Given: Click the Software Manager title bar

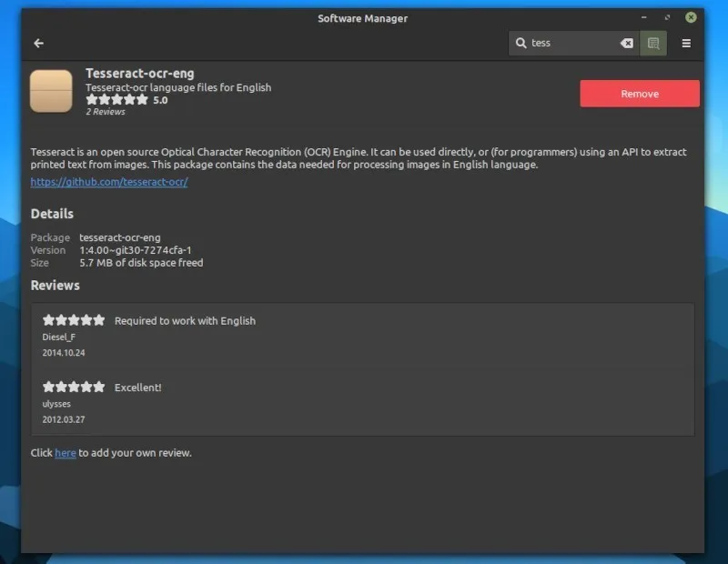Looking at the screenshot, I should 362,18.
